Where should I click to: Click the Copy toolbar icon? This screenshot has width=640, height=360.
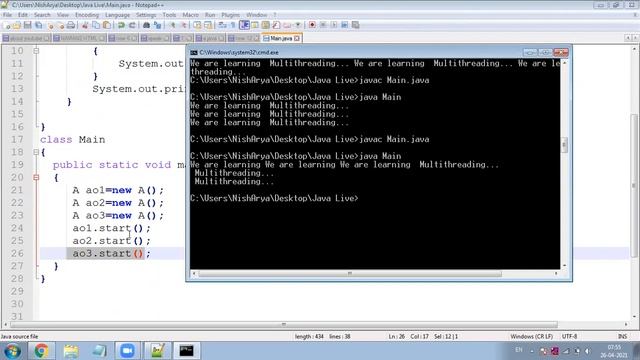pyautogui.click(x=96, y=25)
